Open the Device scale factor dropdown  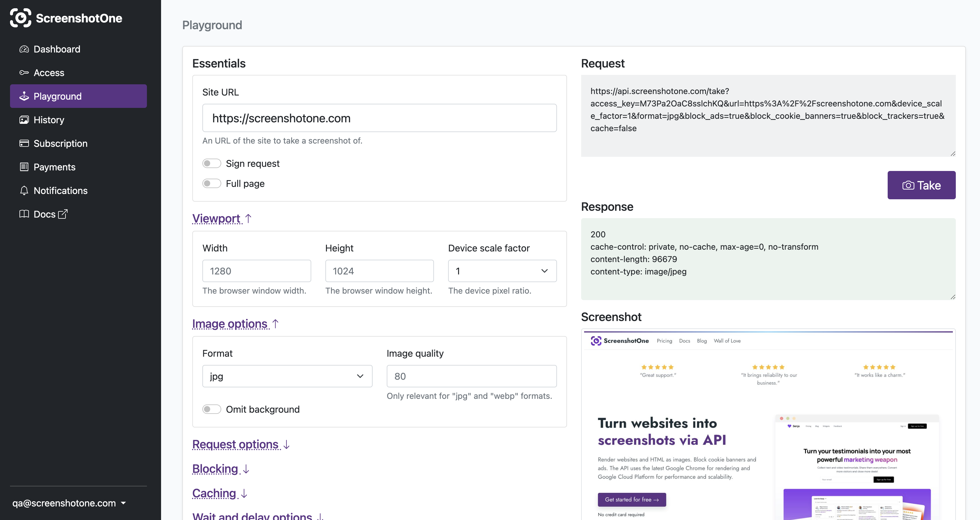502,271
